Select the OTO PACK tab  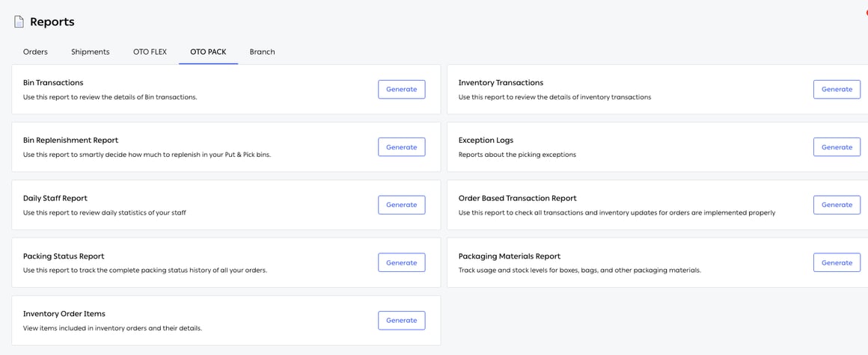tap(208, 52)
